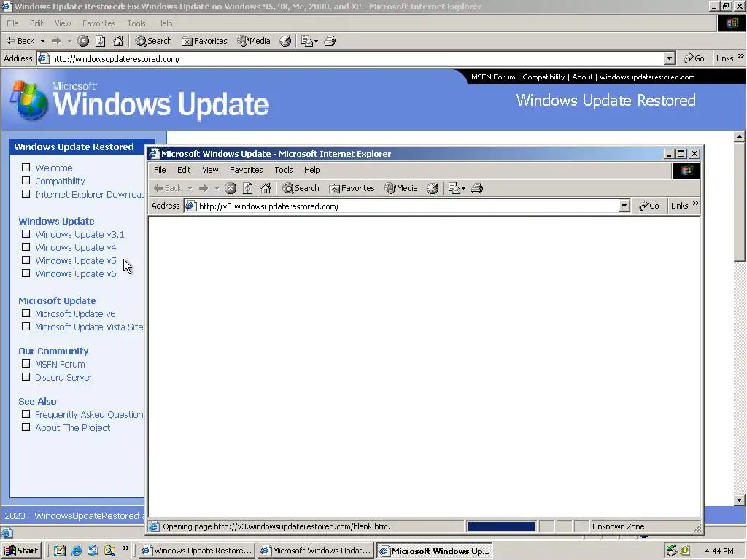Click Refresh icon in background window toolbar
747x560 pixels.
point(101,41)
